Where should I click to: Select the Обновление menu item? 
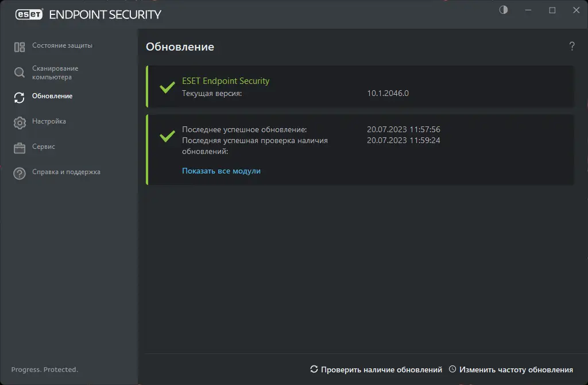pyautogui.click(x=52, y=96)
